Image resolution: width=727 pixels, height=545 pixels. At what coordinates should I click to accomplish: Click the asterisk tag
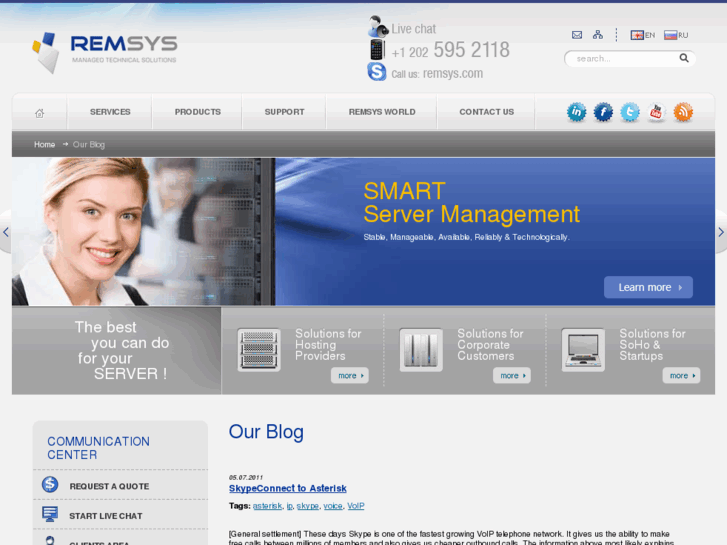pyautogui.click(x=267, y=506)
